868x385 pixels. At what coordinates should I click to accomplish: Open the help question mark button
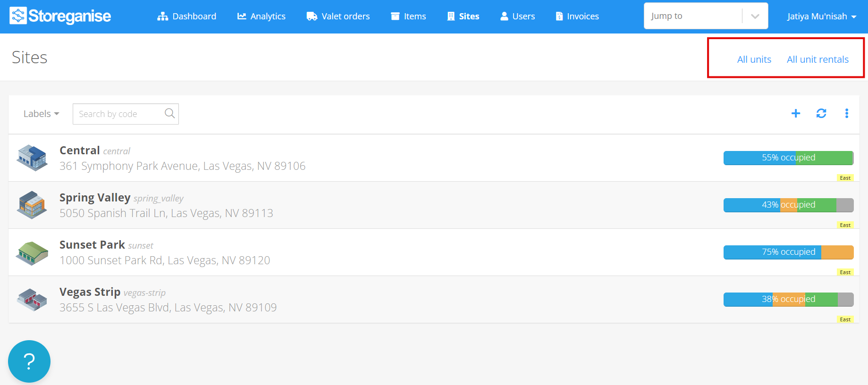click(x=29, y=361)
